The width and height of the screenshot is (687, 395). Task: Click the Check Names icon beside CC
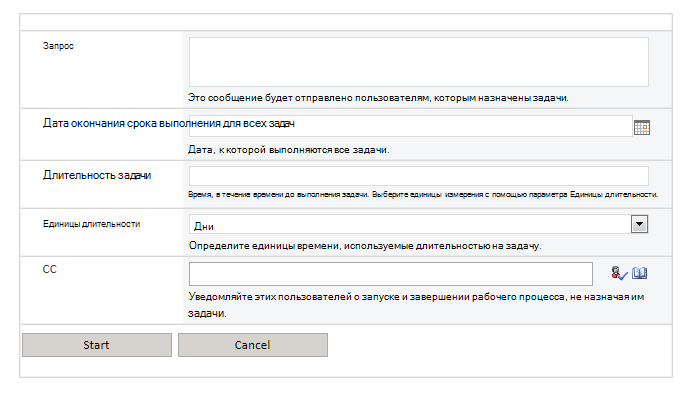(x=619, y=273)
